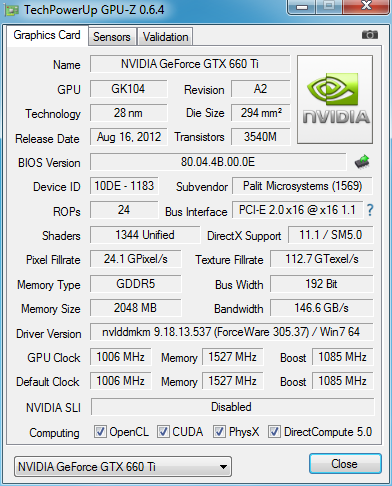
Task: Click the Bus Interface question mark
Action: coord(370,210)
